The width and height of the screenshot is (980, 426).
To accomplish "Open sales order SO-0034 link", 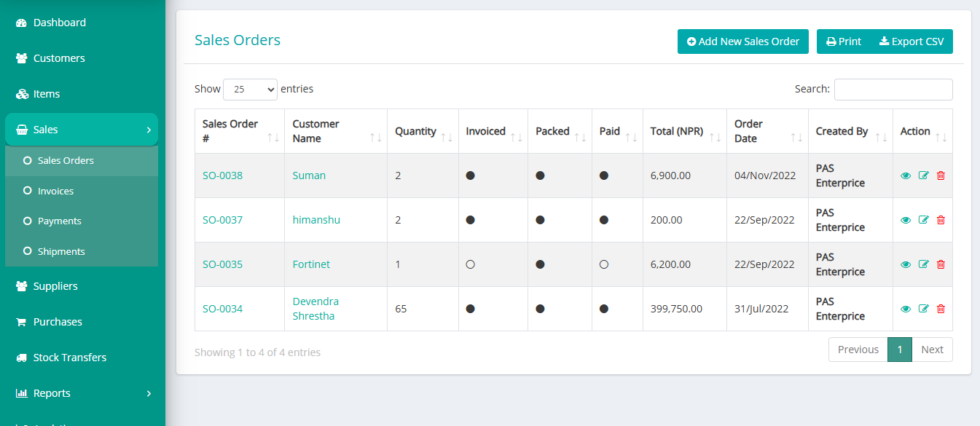I will [222, 308].
